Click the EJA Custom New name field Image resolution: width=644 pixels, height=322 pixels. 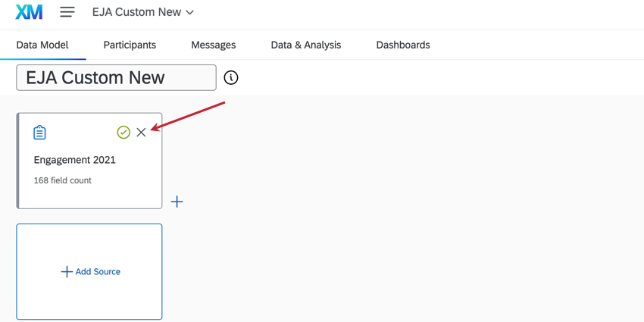116,77
